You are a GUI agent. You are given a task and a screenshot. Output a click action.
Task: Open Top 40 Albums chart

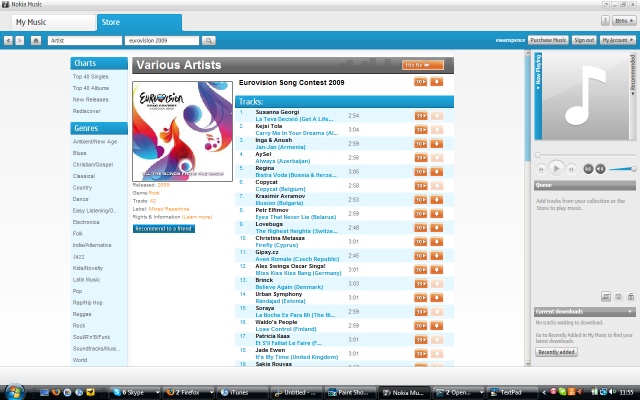point(91,88)
